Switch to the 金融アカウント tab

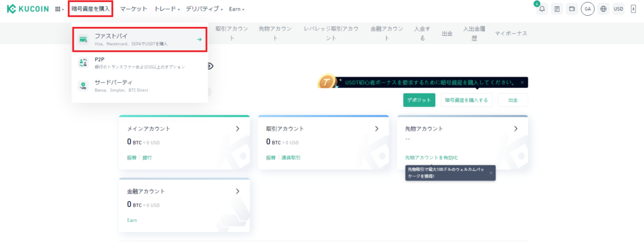(387, 33)
